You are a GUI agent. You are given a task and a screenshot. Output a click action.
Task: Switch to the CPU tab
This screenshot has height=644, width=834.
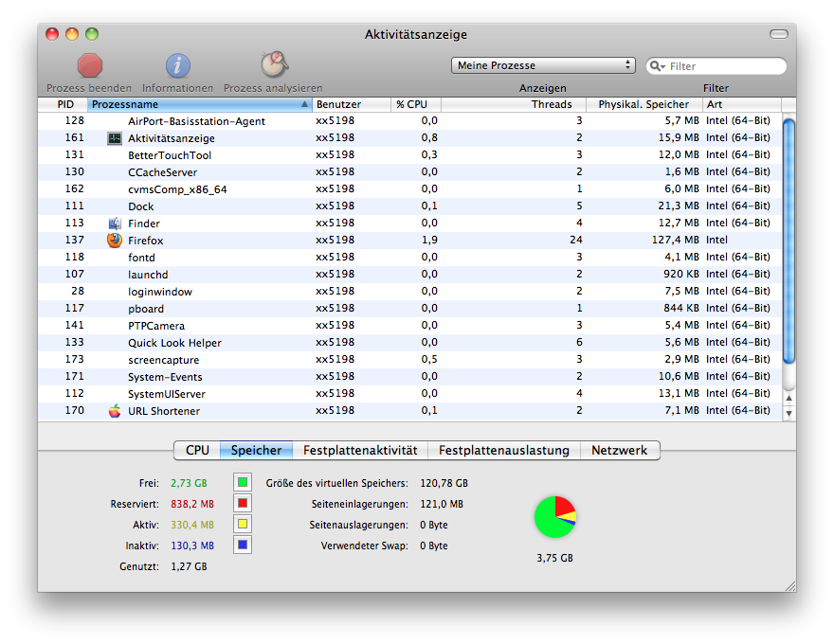197,451
